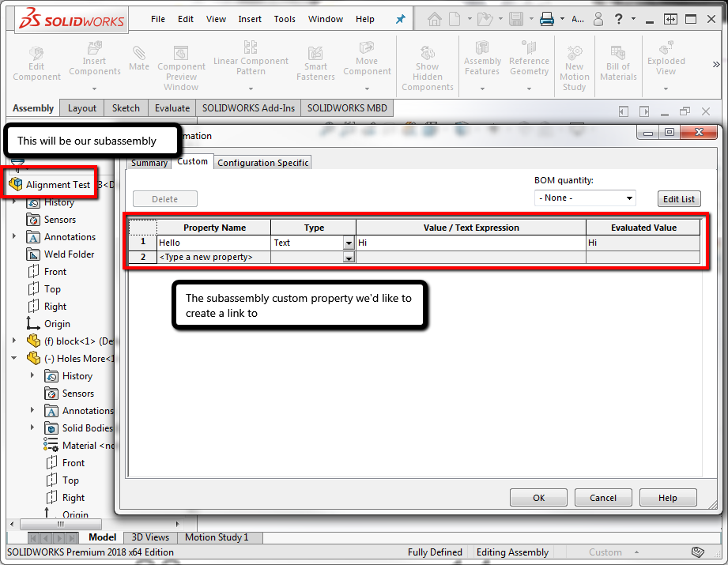Open the BOM quantity dropdown
728x565 pixels.
(x=585, y=198)
